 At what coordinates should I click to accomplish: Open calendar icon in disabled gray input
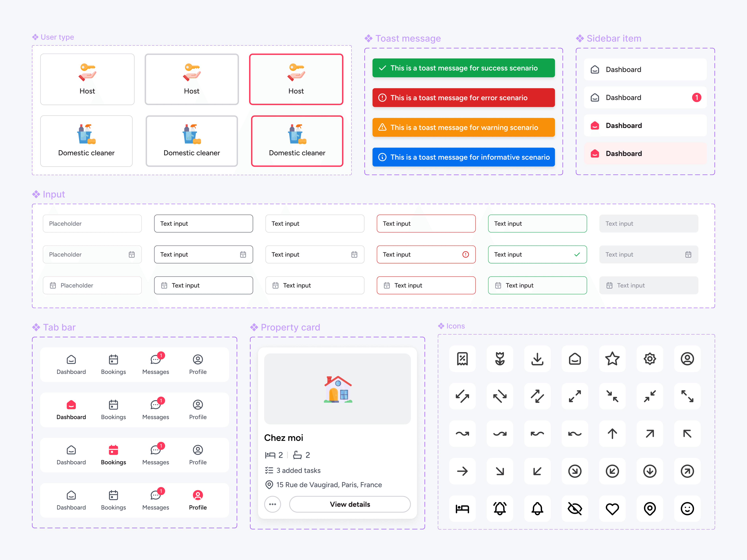[x=688, y=254]
